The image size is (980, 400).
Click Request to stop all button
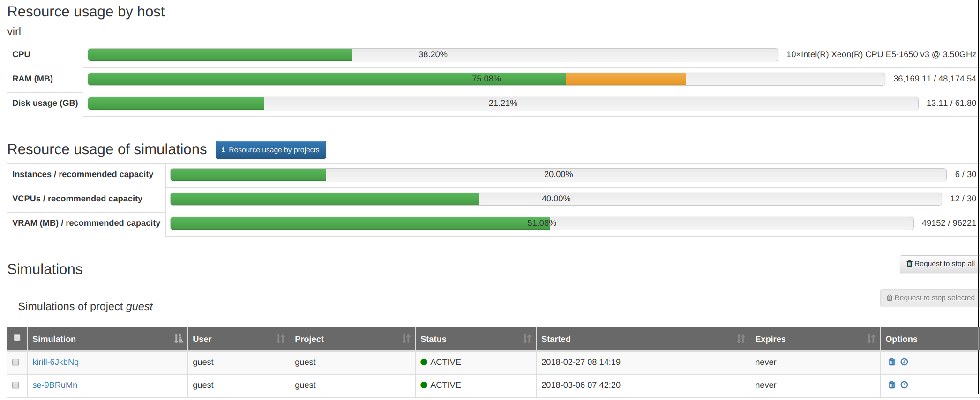point(940,264)
